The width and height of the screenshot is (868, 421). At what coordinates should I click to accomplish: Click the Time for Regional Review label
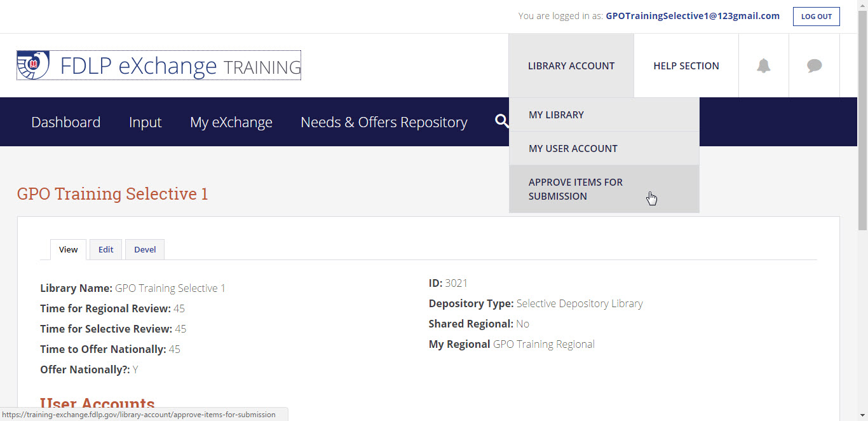105,308
